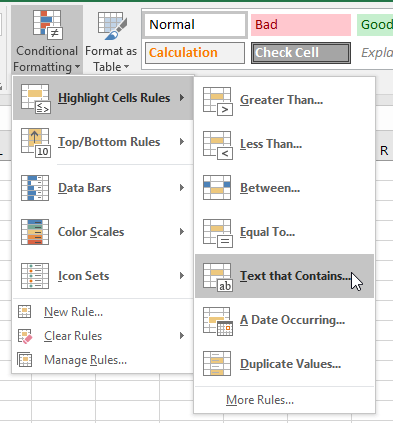Click the Format as Table icon

pyautogui.click(x=112, y=25)
